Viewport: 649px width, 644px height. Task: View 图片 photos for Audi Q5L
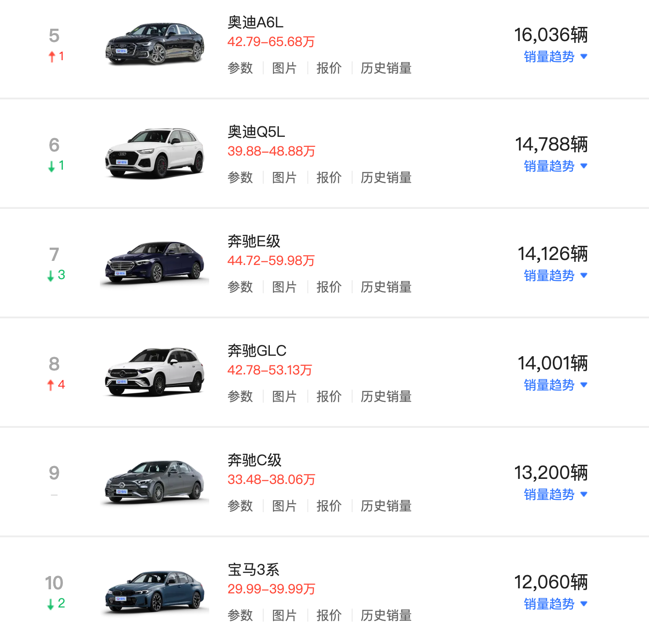point(284,178)
